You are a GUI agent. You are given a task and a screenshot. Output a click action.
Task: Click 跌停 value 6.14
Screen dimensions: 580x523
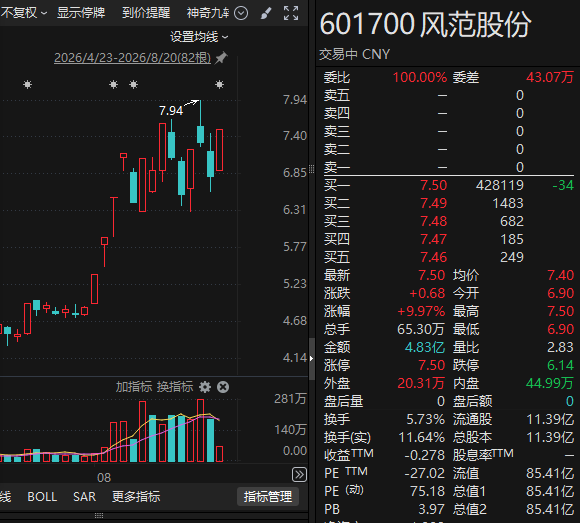560,365
